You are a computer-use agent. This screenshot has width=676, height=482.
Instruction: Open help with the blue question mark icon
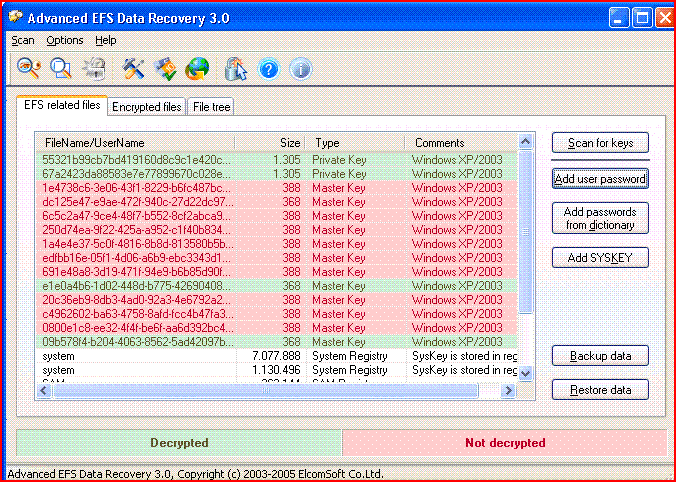point(269,69)
